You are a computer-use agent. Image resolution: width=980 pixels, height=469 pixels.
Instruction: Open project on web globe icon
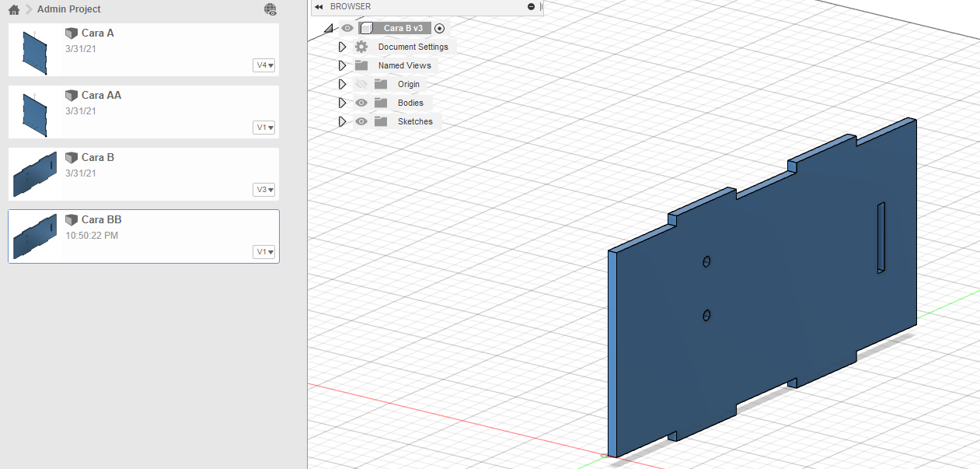(x=270, y=9)
